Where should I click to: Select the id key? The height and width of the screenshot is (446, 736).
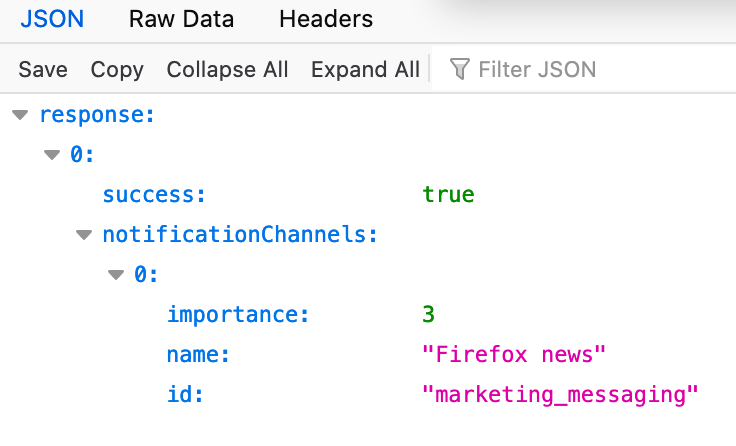click(x=185, y=394)
